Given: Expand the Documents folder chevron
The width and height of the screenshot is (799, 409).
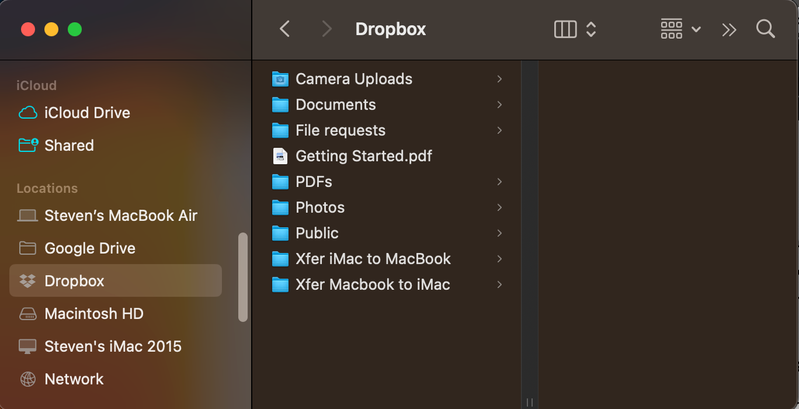Looking at the screenshot, I should 499,105.
